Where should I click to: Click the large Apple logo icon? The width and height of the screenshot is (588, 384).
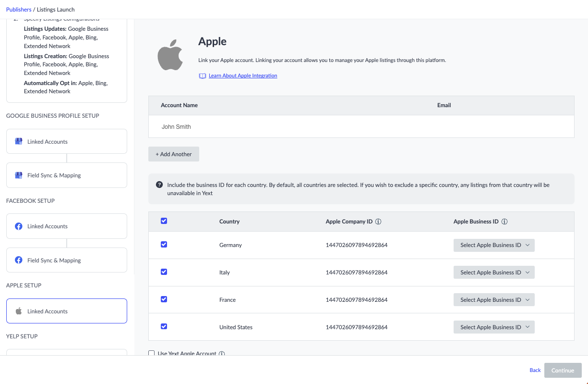point(170,55)
